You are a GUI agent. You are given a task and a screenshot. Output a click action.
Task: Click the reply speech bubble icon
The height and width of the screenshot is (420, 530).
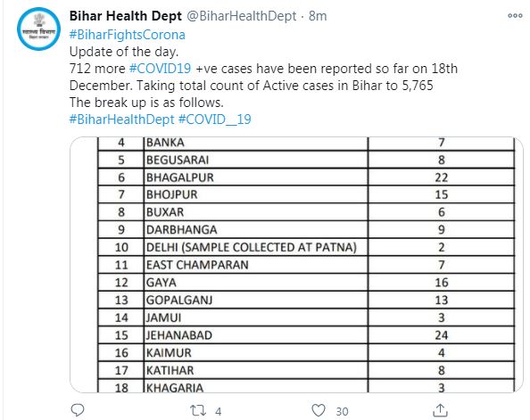pyautogui.click(x=78, y=410)
